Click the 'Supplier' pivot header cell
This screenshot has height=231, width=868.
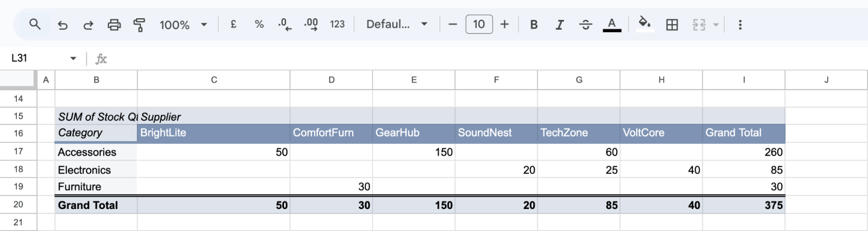[214, 116]
